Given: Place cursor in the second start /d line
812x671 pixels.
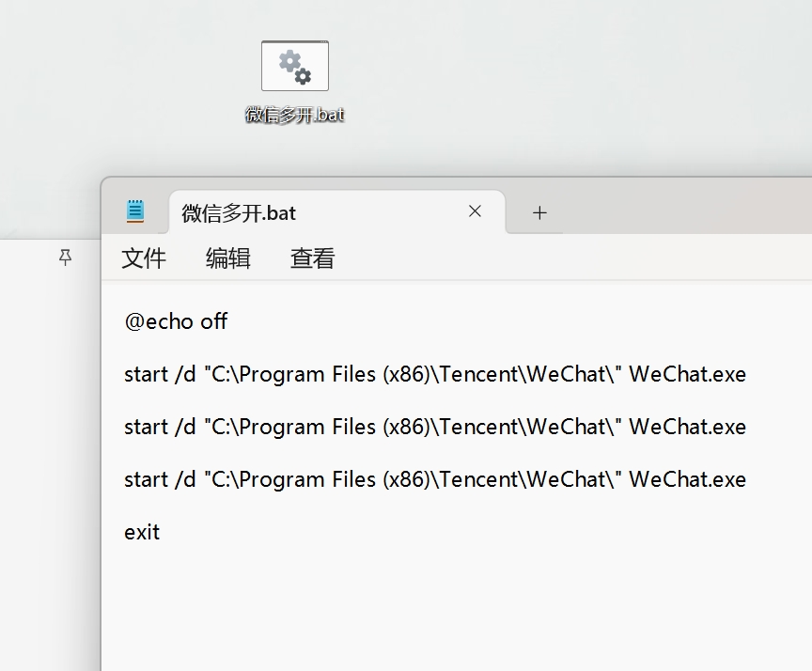Looking at the screenshot, I should tap(435, 428).
